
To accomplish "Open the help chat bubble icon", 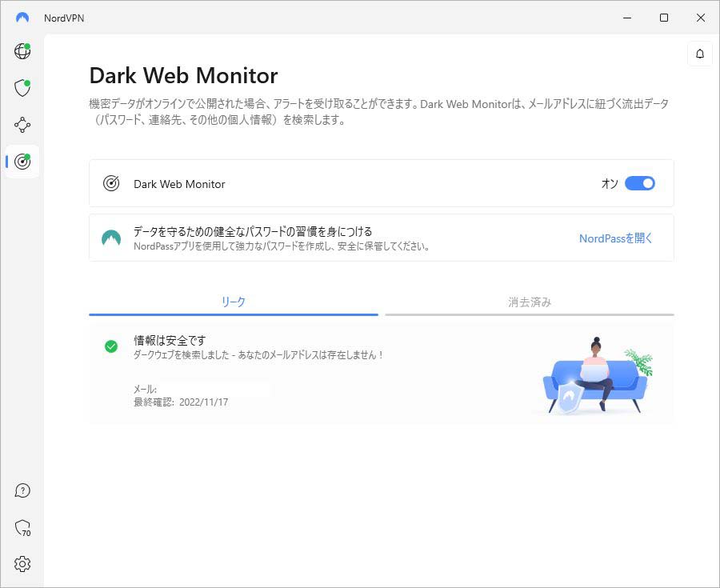I will (x=22, y=490).
